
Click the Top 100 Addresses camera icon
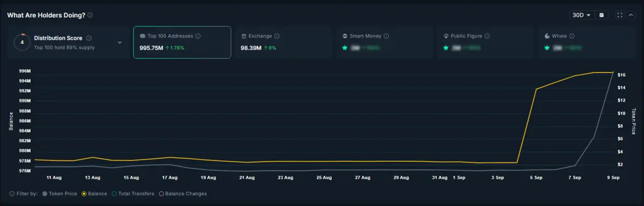[142, 36]
